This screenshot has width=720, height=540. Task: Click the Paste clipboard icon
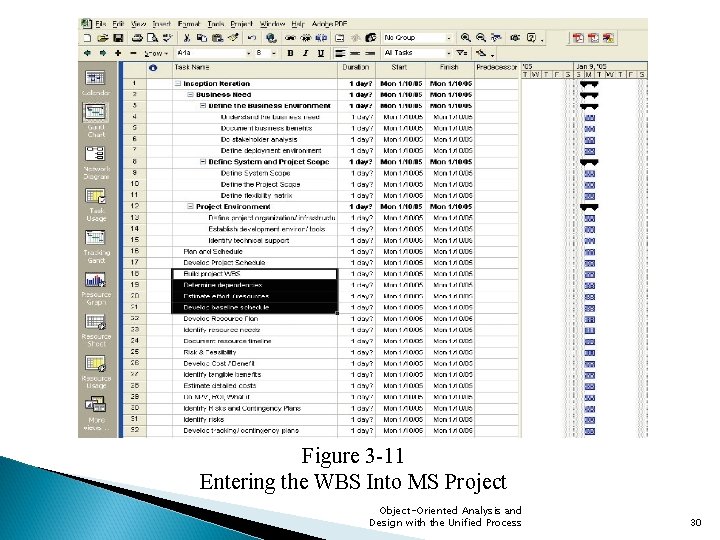(x=217, y=38)
